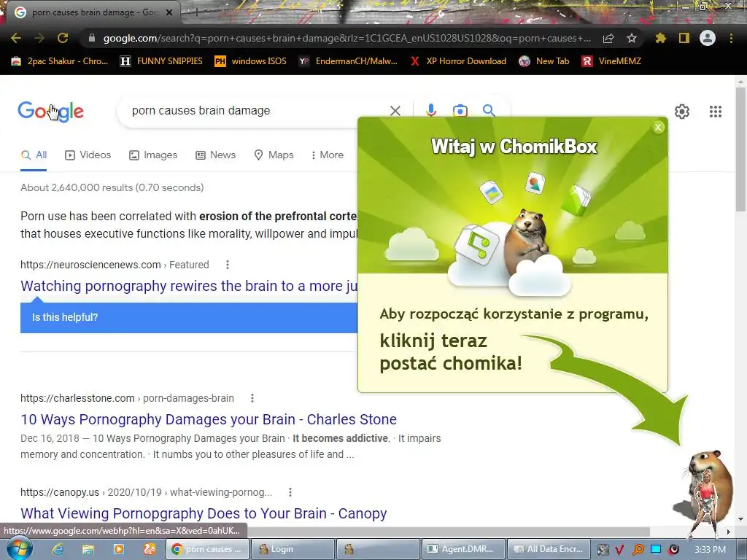Switch to the Images tab
The height and width of the screenshot is (560, 747).
pyautogui.click(x=153, y=155)
